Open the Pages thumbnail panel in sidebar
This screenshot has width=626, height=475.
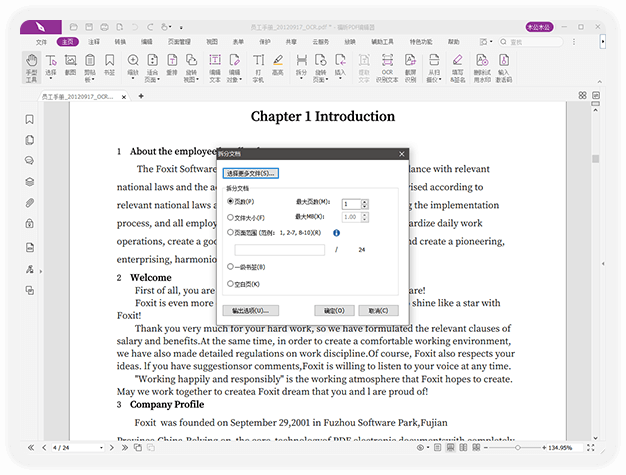(30, 140)
